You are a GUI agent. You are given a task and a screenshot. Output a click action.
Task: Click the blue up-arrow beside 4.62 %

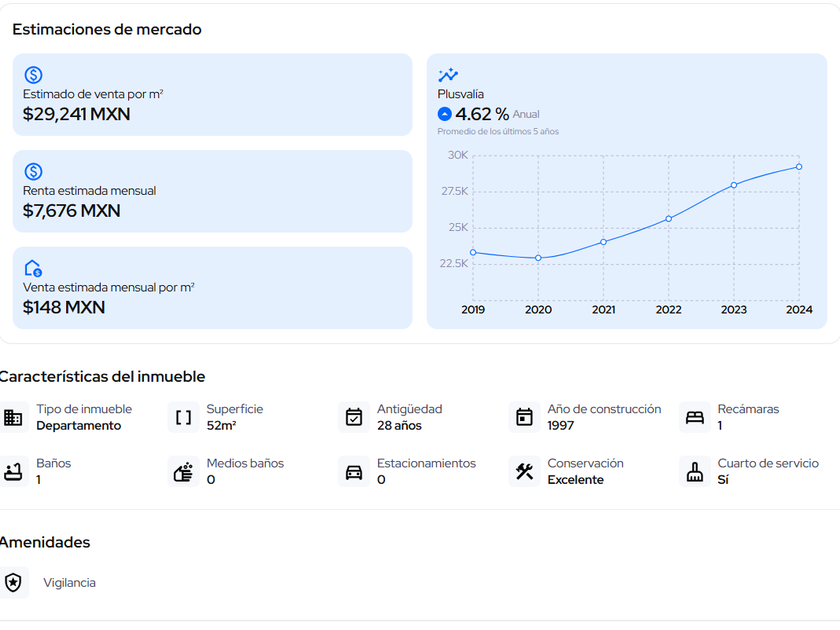445,114
